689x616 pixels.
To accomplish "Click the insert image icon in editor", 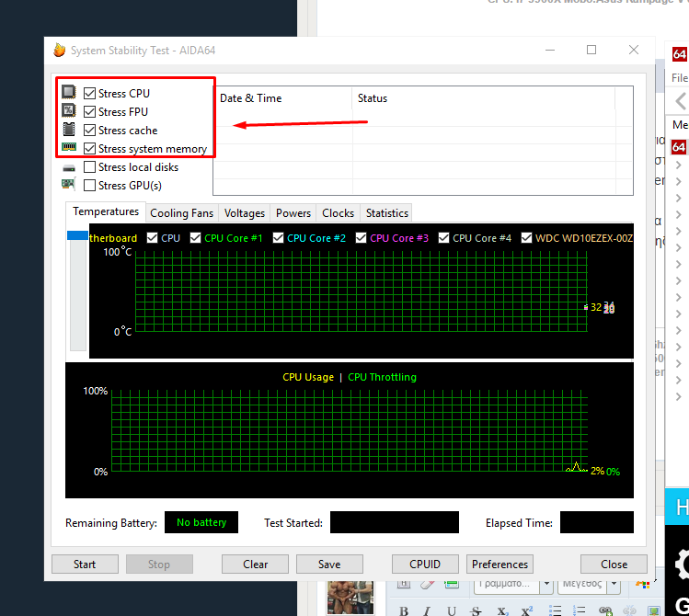I will coord(654,610).
